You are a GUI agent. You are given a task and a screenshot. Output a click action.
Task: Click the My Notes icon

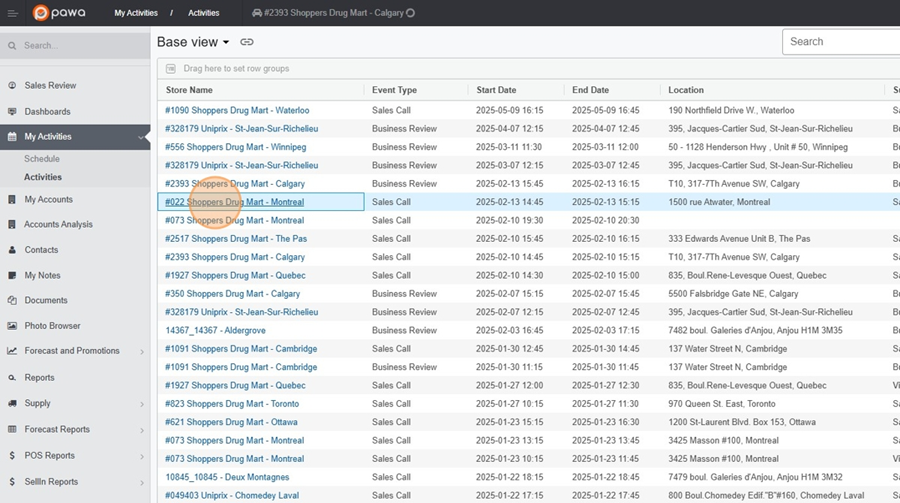pos(12,275)
